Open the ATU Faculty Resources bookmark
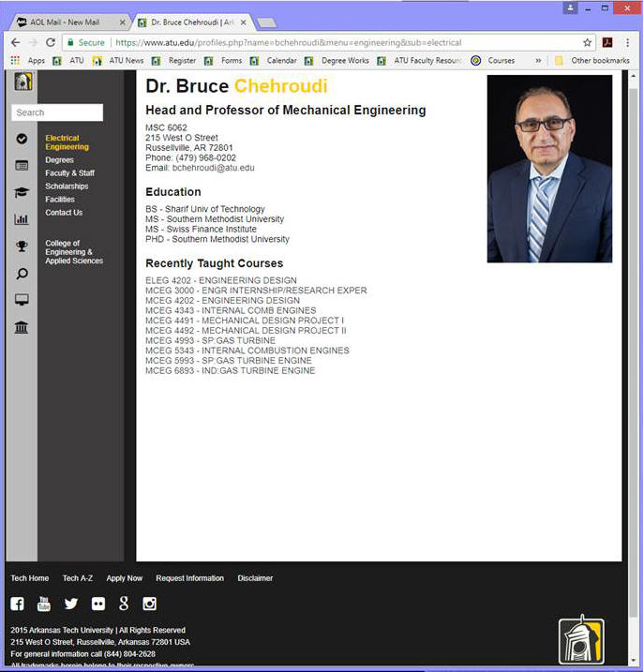Screen dimensions: 644x672 click(420, 61)
